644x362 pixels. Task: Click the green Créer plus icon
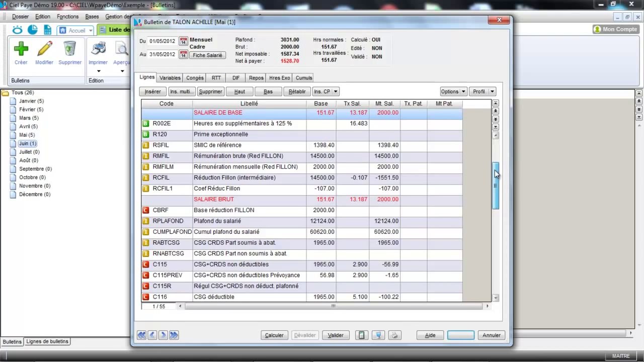pyautogui.click(x=21, y=49)
